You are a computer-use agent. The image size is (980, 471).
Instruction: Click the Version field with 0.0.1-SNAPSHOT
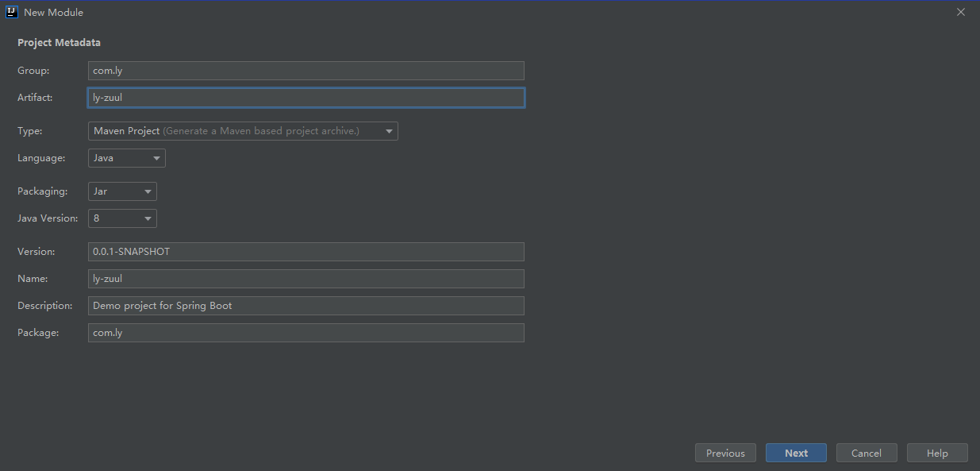[306, 252]
